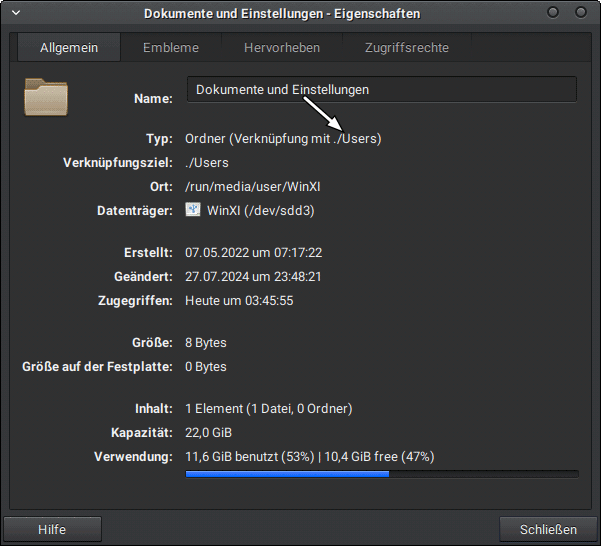The height and width of the screenshot is (546, 601).
Task: Select the Kapazität value 22,0 GiB
Action: tap(209, 433)
